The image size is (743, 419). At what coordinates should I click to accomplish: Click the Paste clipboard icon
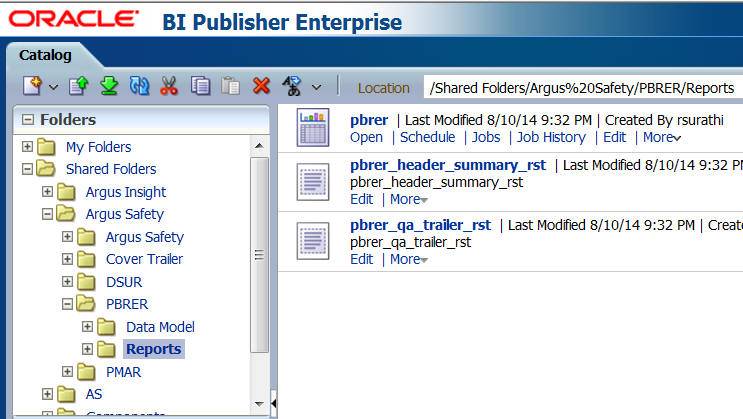point(231,86)
